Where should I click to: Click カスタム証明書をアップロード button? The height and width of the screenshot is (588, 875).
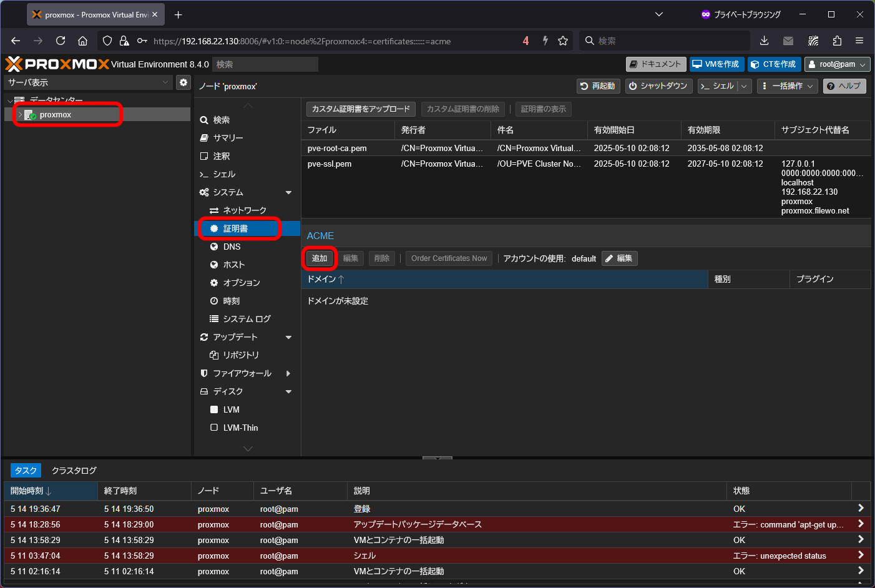tap(361, 109)
